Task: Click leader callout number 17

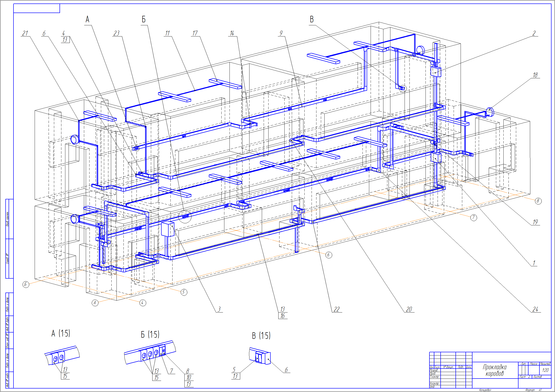Action: (195, 33)
